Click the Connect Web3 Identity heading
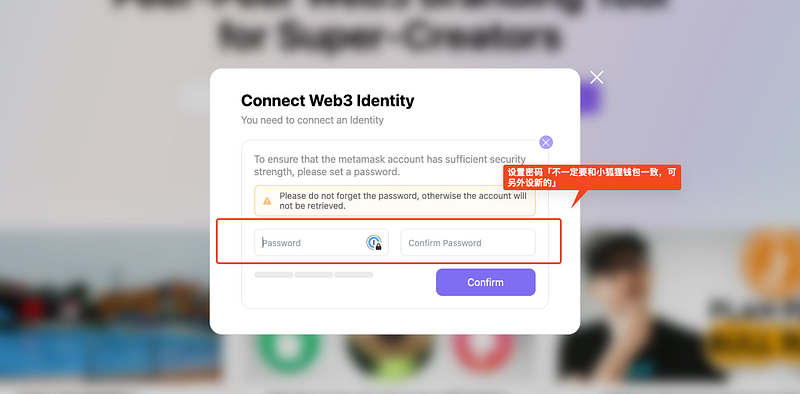The image size is (800, 394). [x=328, y=101]
